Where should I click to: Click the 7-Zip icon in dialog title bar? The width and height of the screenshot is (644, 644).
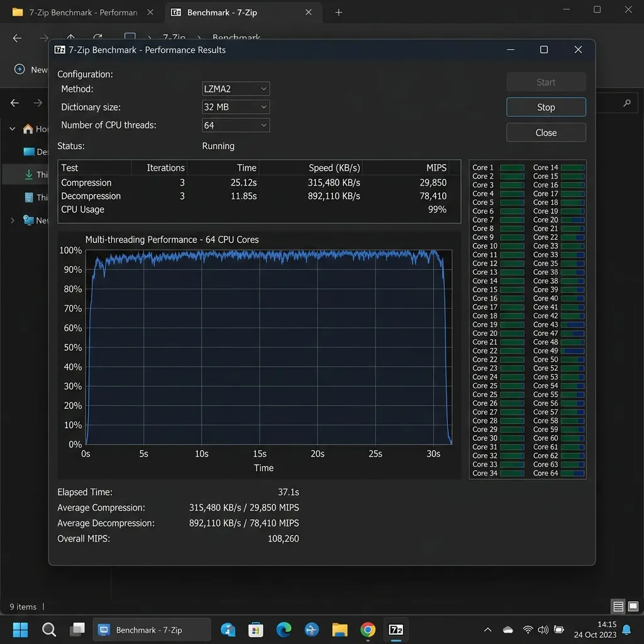coord(60,50)
